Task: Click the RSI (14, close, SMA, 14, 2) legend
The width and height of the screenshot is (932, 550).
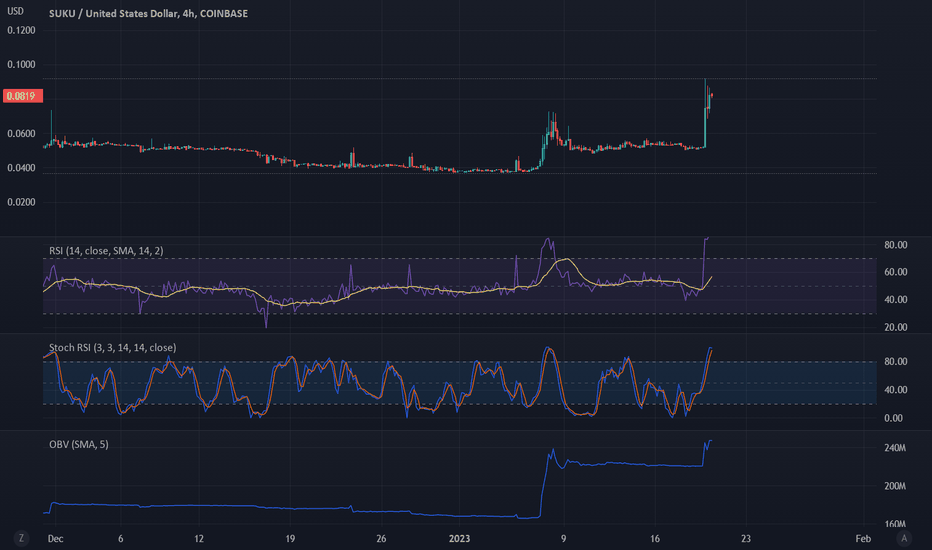Action: pyautogui.click(x=106, y=250)
